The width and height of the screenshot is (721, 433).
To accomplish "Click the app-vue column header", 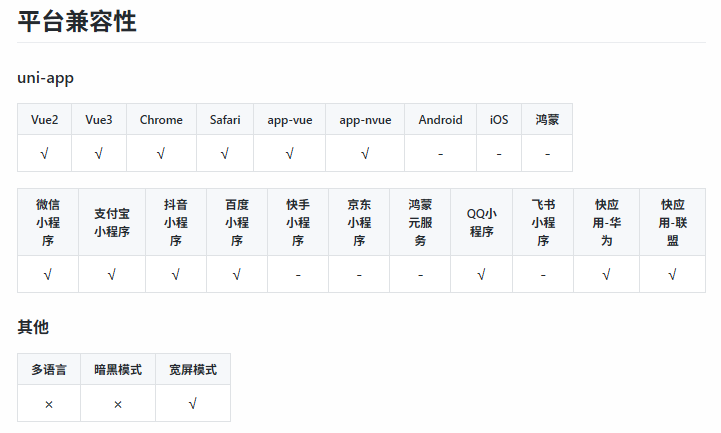I will click(x=290, y=120).
